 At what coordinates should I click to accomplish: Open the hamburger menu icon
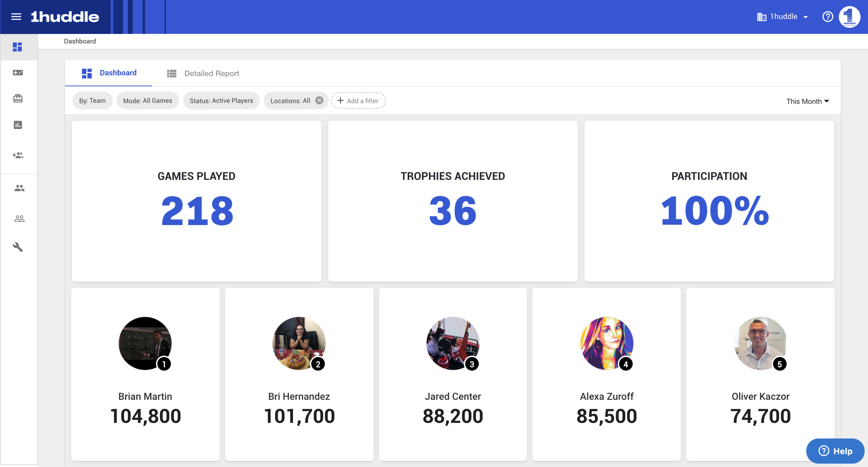pos(16,17)
